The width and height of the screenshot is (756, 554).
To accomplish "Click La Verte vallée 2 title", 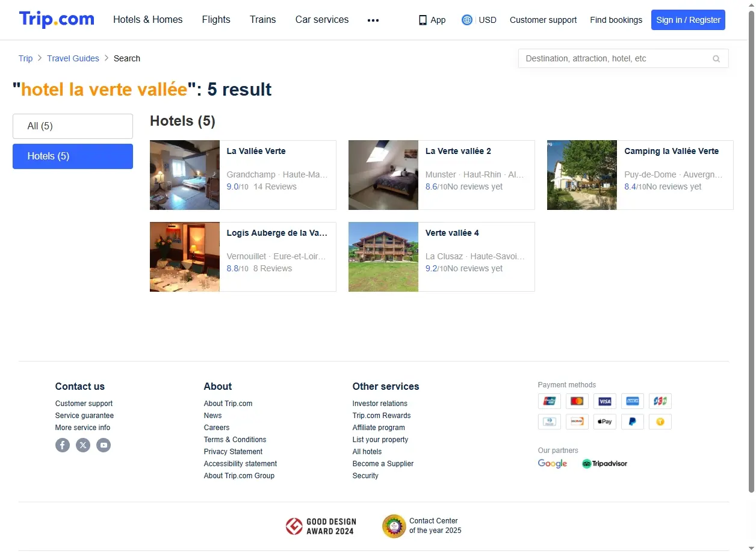I will [x=458, y=151].
